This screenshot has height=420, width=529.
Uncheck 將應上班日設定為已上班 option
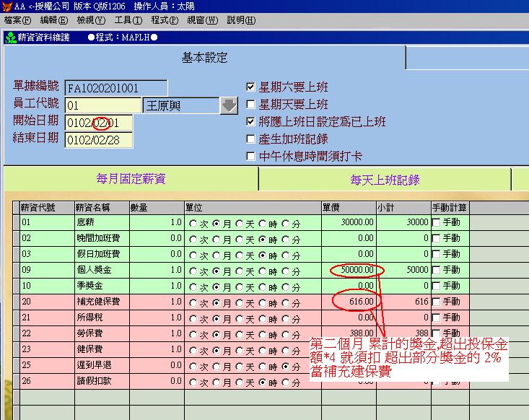[x=251, y=122]
